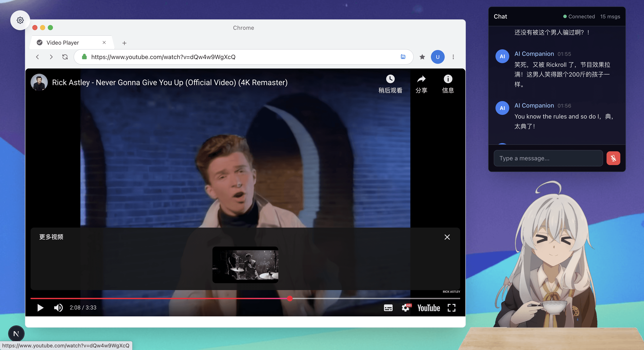Image resolution: width=644 pixels, height=350 pixels.
Task: Open the browser three-dot menu
Action: (x=453, y=57)
